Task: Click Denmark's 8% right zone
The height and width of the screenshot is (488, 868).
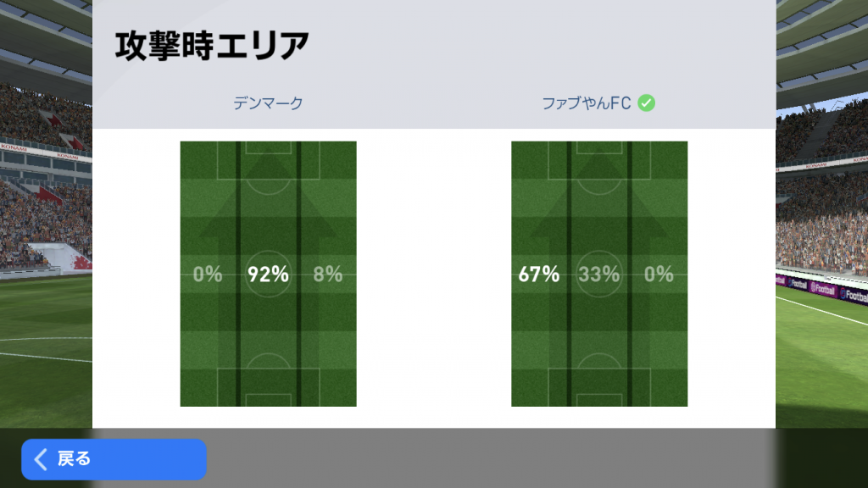Action: coord(328,274)
